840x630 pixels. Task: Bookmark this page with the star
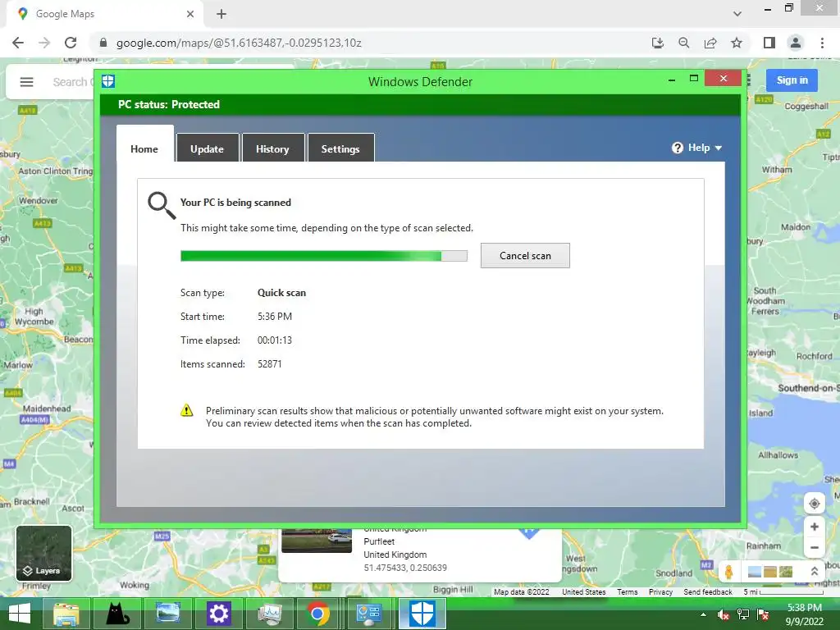[737, 43]
